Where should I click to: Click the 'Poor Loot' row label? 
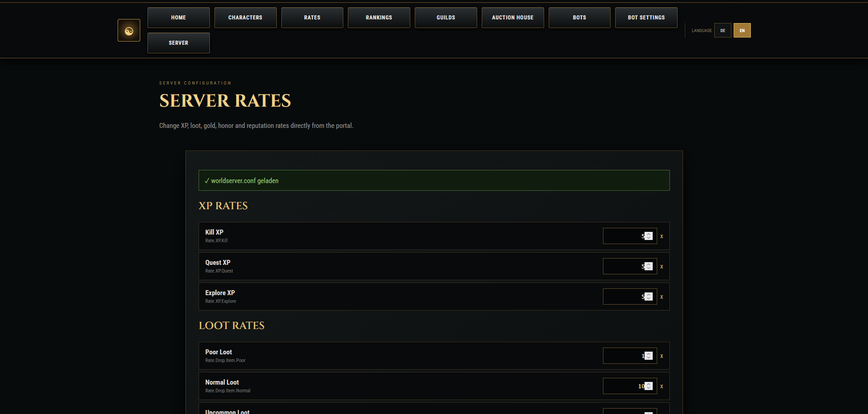click(218, 352)
